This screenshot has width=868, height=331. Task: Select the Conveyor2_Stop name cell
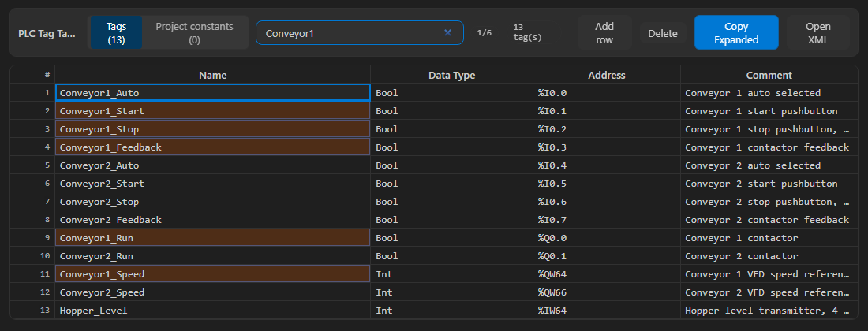[213, 202]
